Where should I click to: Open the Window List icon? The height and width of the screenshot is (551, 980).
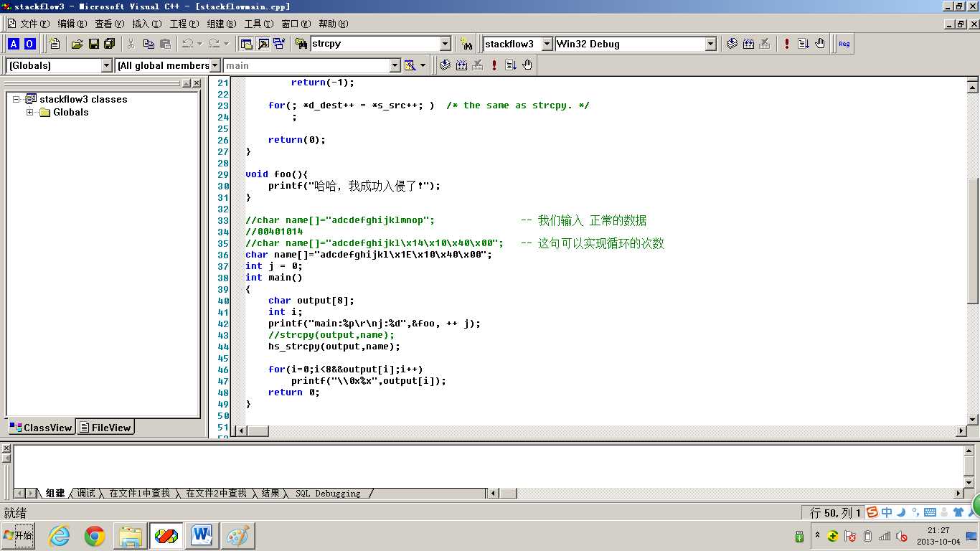279,44
